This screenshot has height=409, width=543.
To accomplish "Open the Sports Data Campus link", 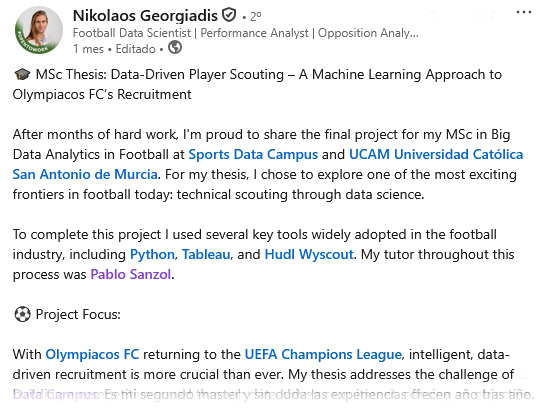I will click(253, 154).
